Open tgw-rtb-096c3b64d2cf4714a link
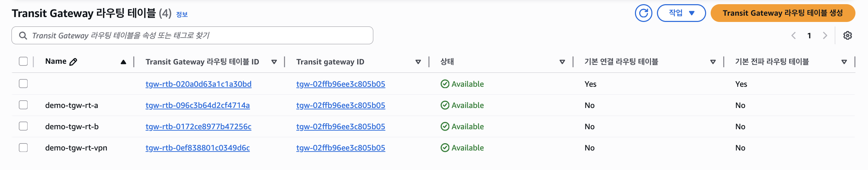The height and width of the screenshot is (170, 868). [x=197, y=105]
